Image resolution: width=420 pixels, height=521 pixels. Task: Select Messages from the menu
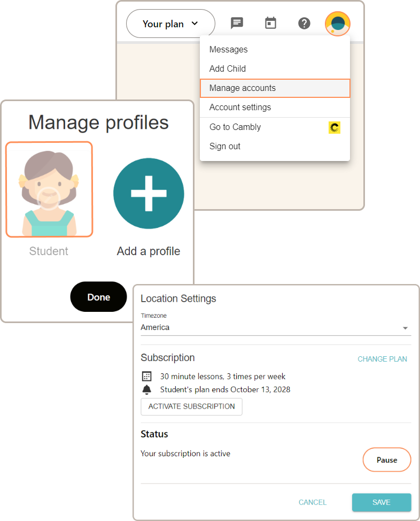coord(229,50)
